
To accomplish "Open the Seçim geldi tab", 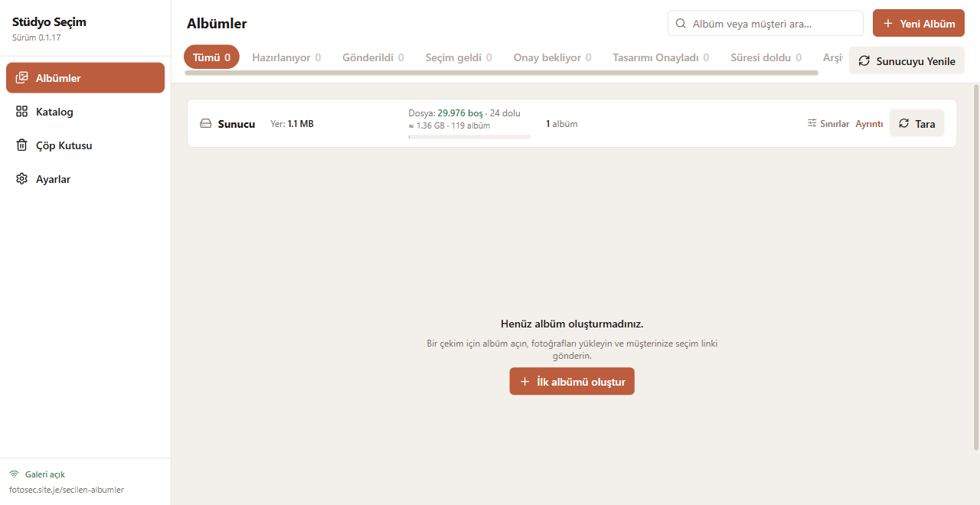I will (x=459, y=57).
